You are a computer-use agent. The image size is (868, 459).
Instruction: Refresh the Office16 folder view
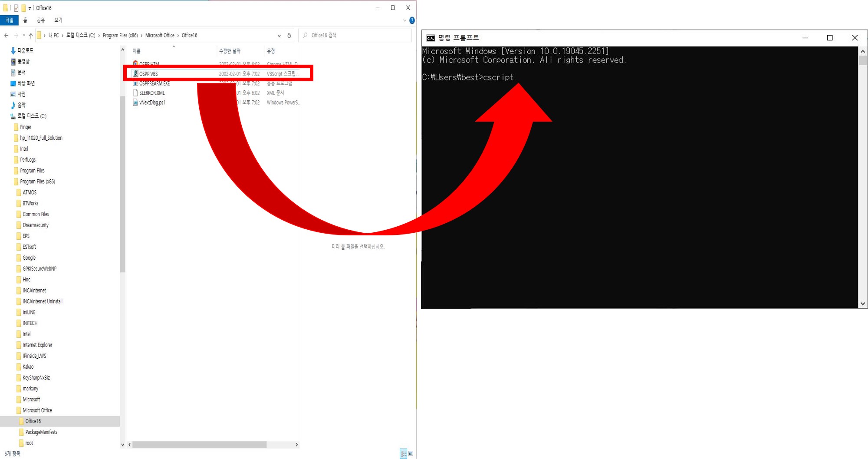pyautogui.click(x=289, y=36)
